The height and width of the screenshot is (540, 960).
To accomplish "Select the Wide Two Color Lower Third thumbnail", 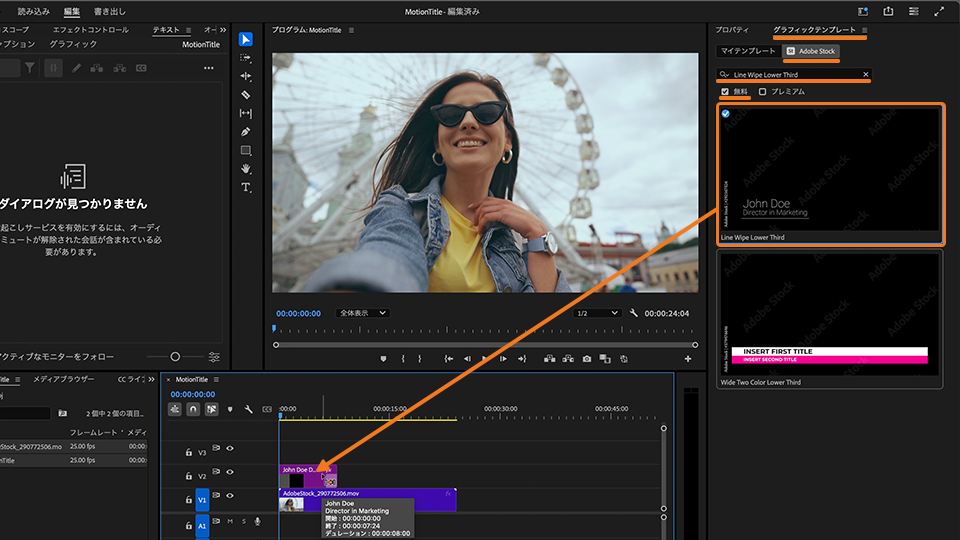I will tap(829, 313).
